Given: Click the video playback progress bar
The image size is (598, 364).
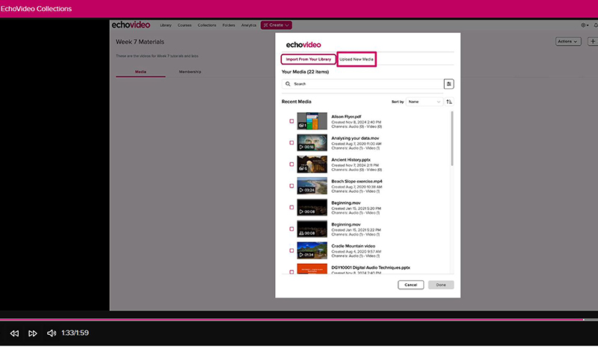Looking at the screenshot, I should [299, 320].
